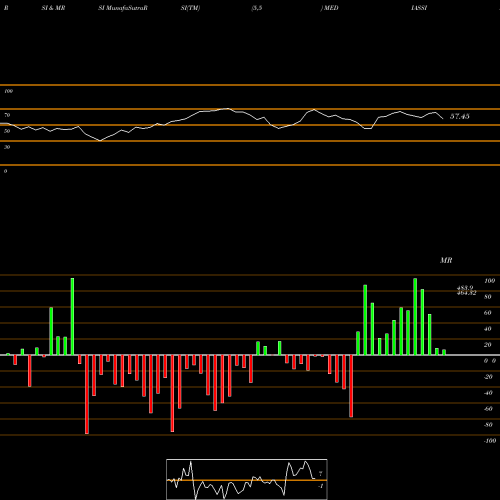500x500 pixels.
Task: Select the "SI(TM)" header text
Action: pos(190,8)
